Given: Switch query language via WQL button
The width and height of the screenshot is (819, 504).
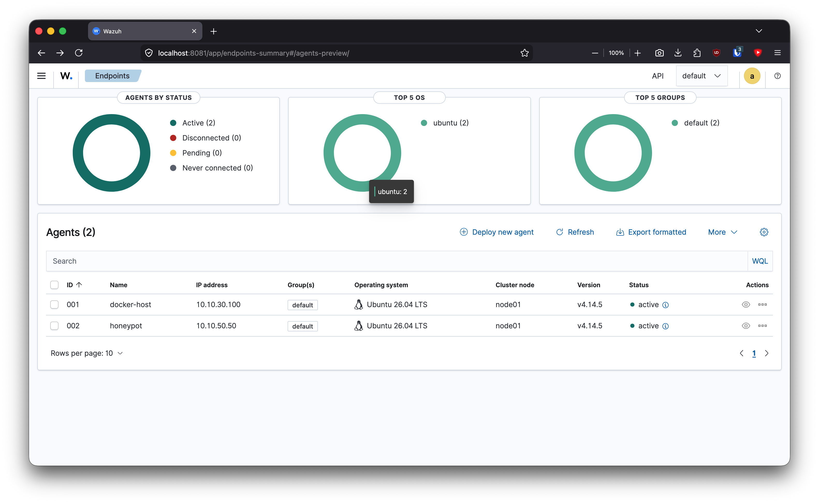Looking at the screenshot, I should click(760, 261).
